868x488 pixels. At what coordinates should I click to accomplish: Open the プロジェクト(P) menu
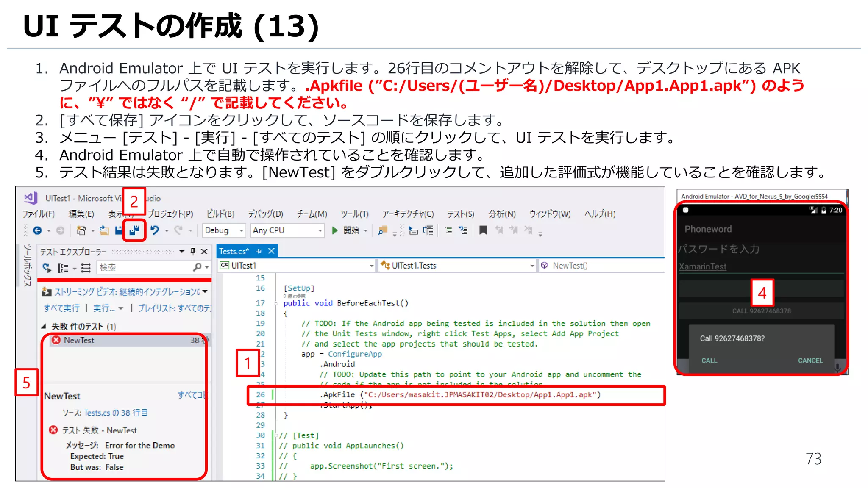coord(170,214)
